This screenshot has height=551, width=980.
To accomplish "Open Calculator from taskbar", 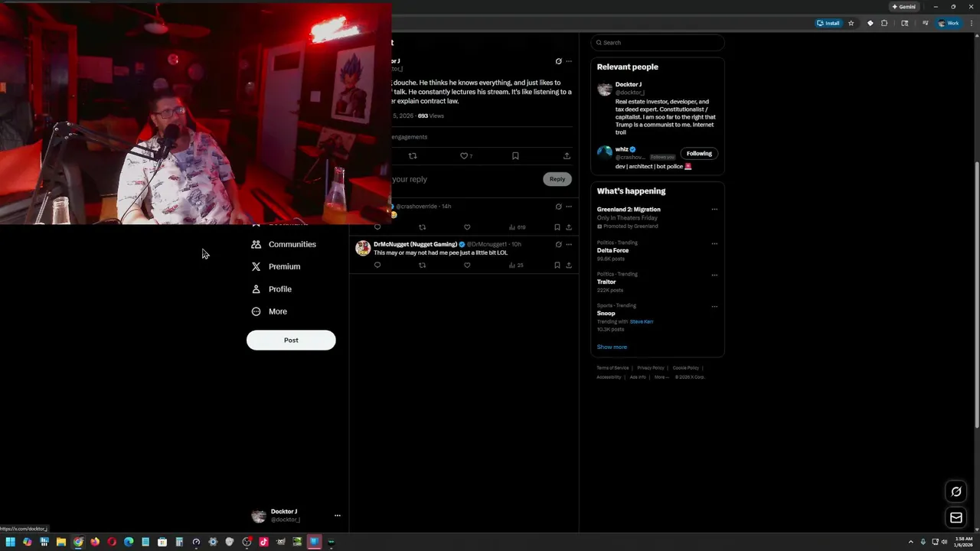I will 179,542.
